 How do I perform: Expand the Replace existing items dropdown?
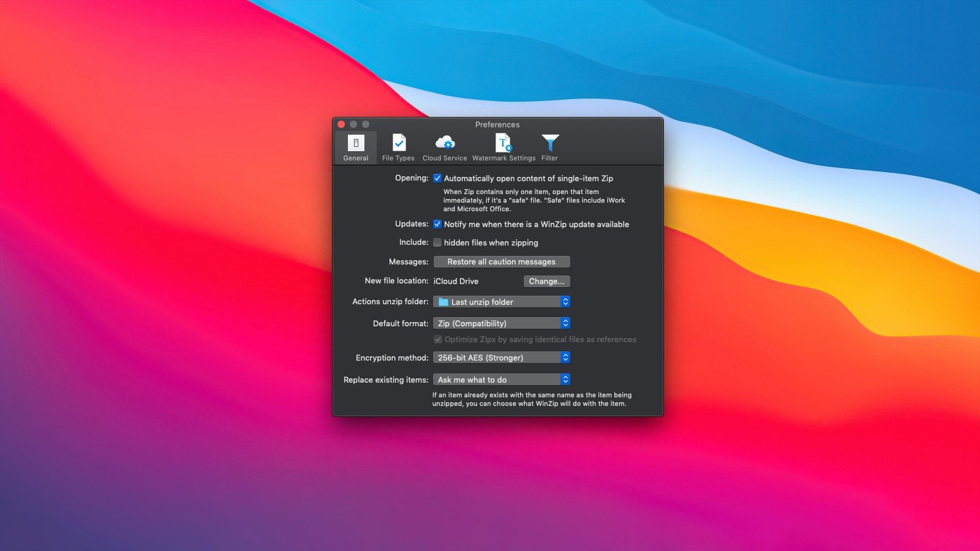[x=502, y=380]
